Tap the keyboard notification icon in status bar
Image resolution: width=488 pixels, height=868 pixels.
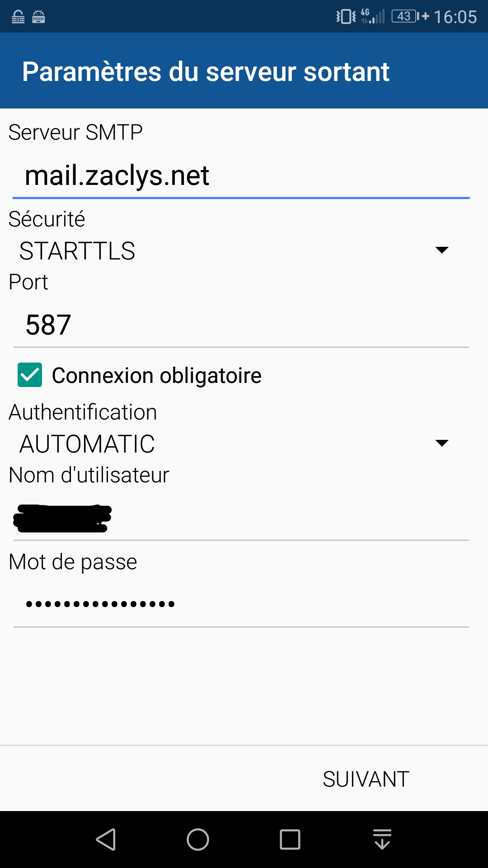[39, 17]
